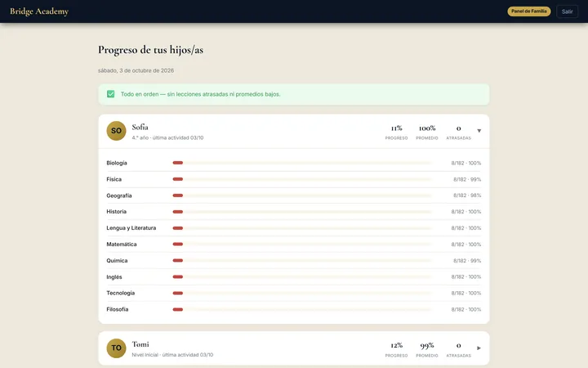588x368 pixels.
Task: Select the Matemática subject label
Action: (122, 244)
